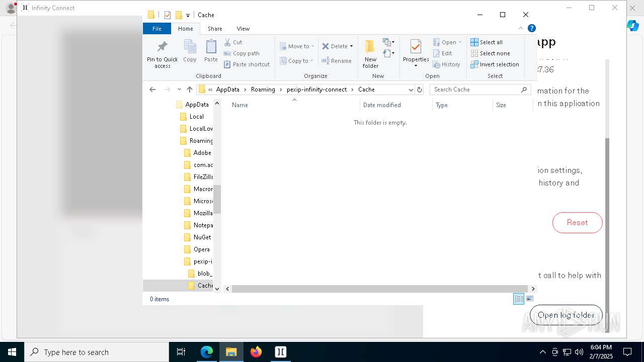644x362 pixels.
Task: Go back in Explorer navigation
Action: (x=152, y=89)
